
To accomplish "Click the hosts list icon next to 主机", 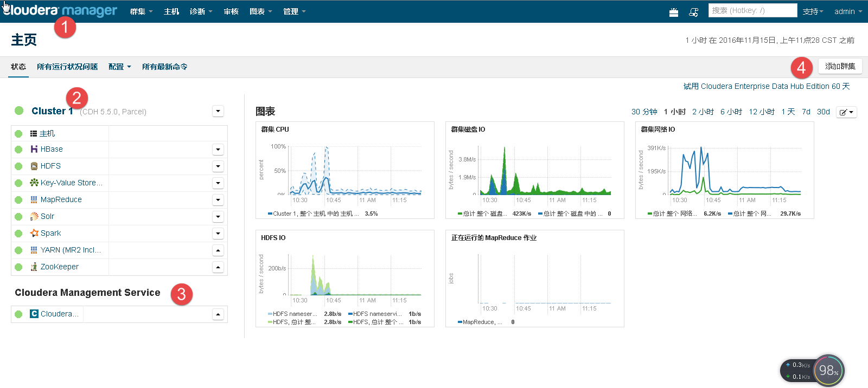I will coord(34,133).
